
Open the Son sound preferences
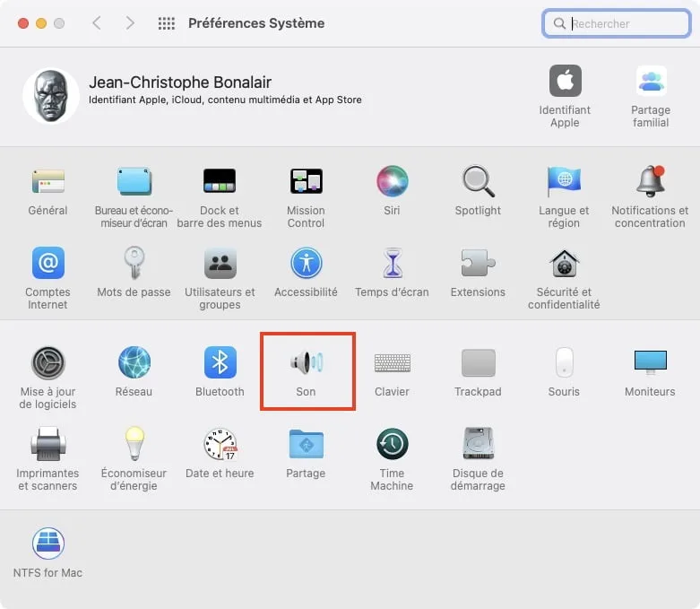point(306,362)
